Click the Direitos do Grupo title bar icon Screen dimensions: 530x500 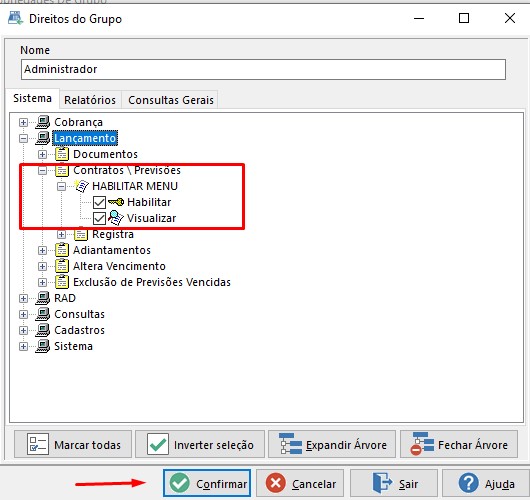15,18
